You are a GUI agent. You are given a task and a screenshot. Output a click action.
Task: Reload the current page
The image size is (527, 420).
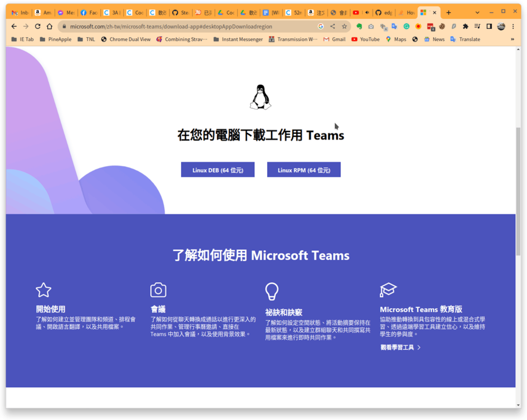coord(38,26)
